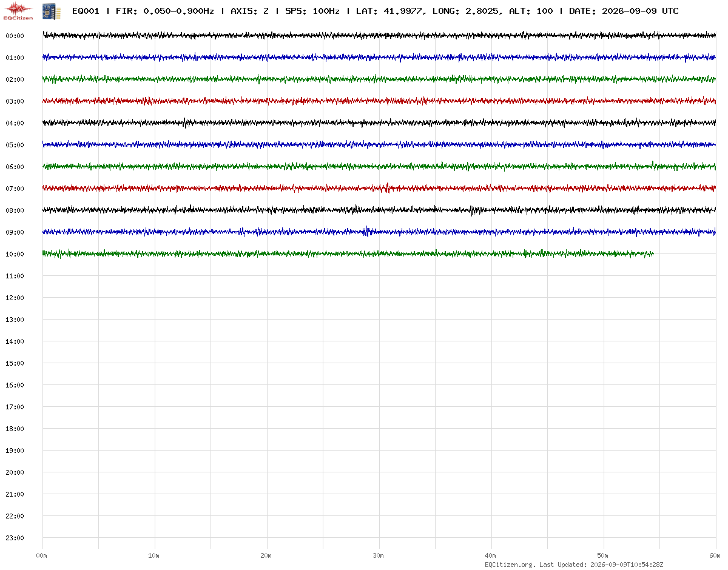Click the 03:00 red trace label
Screen dimensions: 728x570
click(x=15, y=101)
